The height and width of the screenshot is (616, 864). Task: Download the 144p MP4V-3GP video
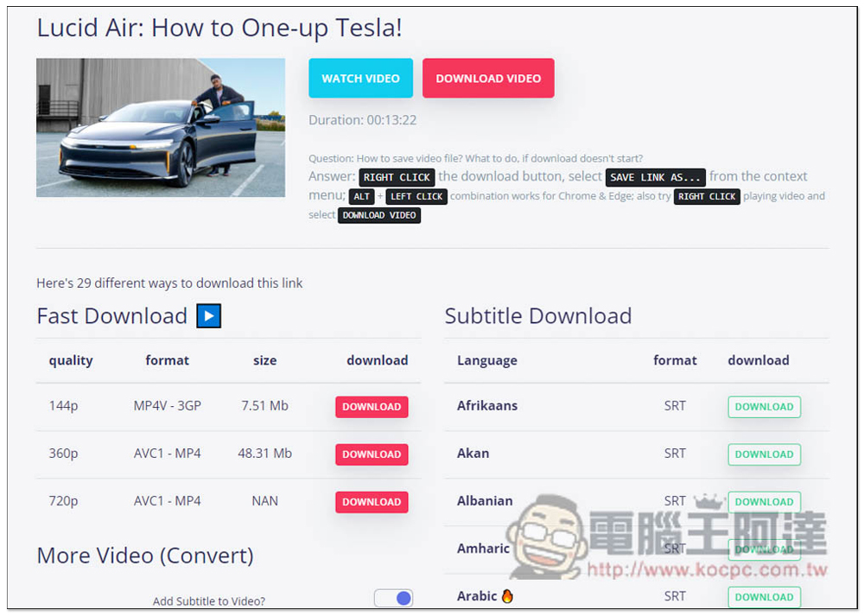click(372, 407)
